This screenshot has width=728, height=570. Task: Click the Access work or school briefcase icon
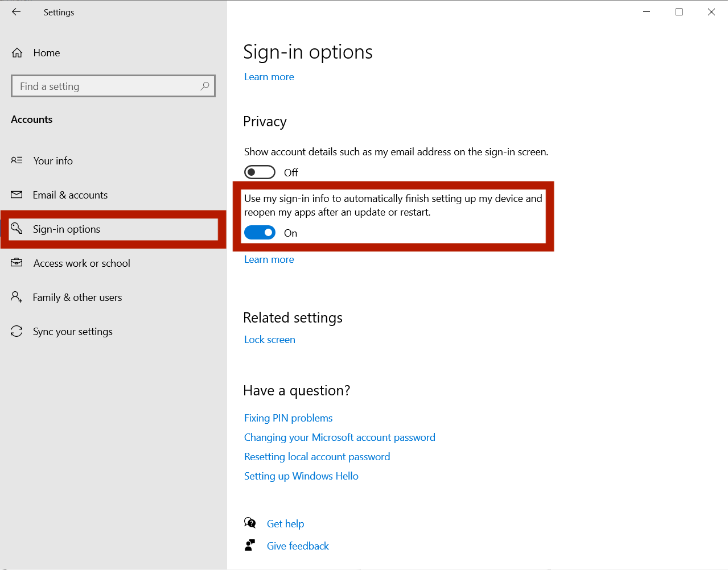pos(17,263)
